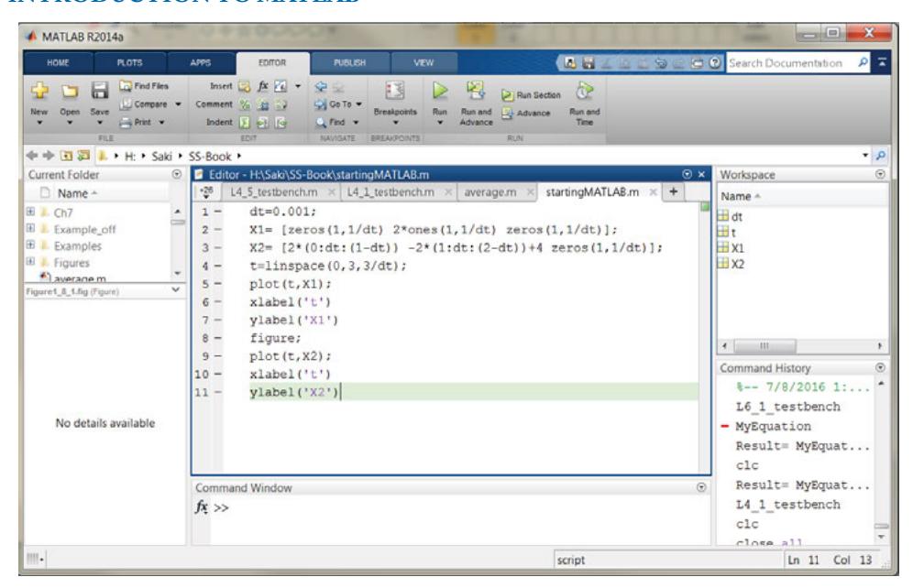Click the SS-Book path segment
This screenshot has height=588, width=913.
tap(210, 156)
